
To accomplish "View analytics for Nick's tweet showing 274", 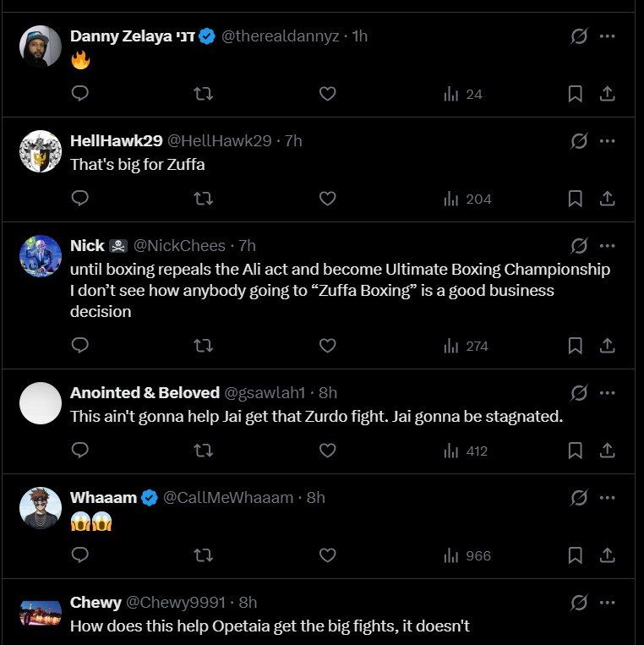I will (x=466, y=346).
